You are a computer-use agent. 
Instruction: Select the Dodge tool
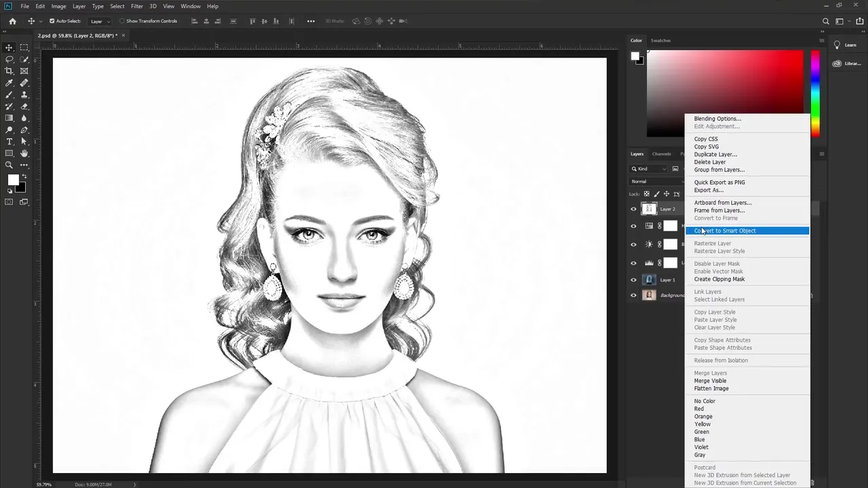click(9, 129)
